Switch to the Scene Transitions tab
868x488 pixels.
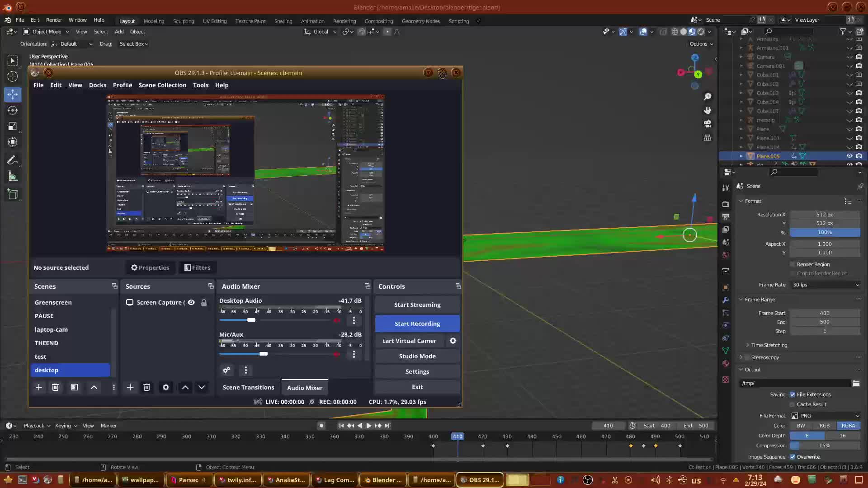248,388
